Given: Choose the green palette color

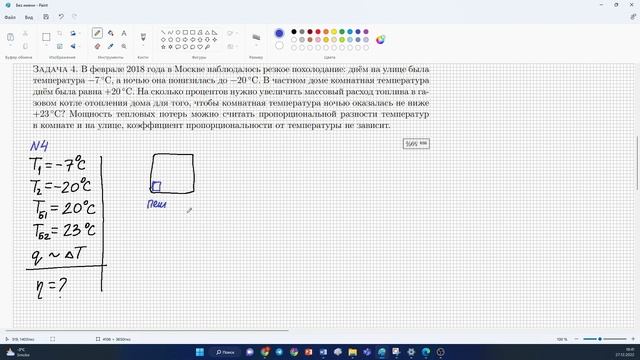Looking at the screenshot, I should point(342,31).
